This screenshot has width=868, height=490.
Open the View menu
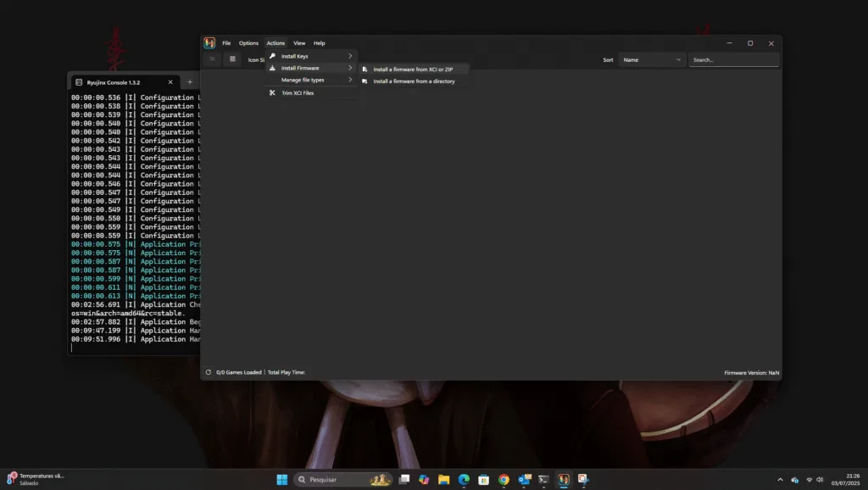[x=299, y=43]
